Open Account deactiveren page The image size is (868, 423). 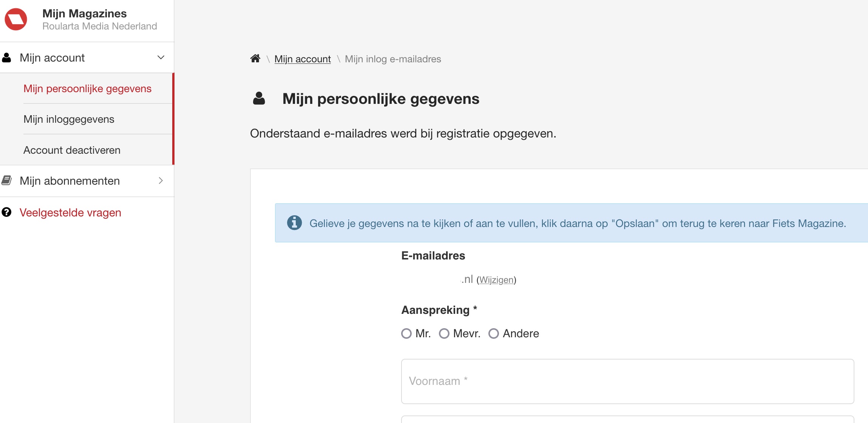72,150
